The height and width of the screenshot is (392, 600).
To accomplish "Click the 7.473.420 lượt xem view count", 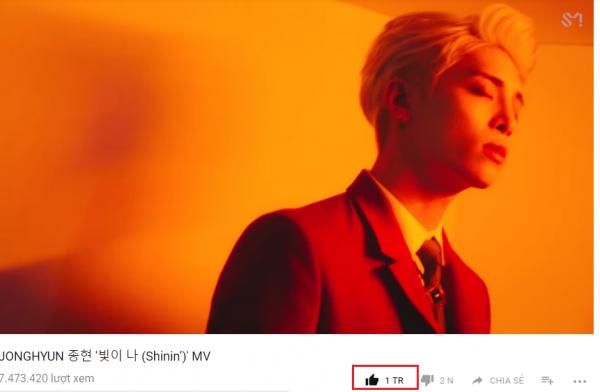I will tap(47, 378).
